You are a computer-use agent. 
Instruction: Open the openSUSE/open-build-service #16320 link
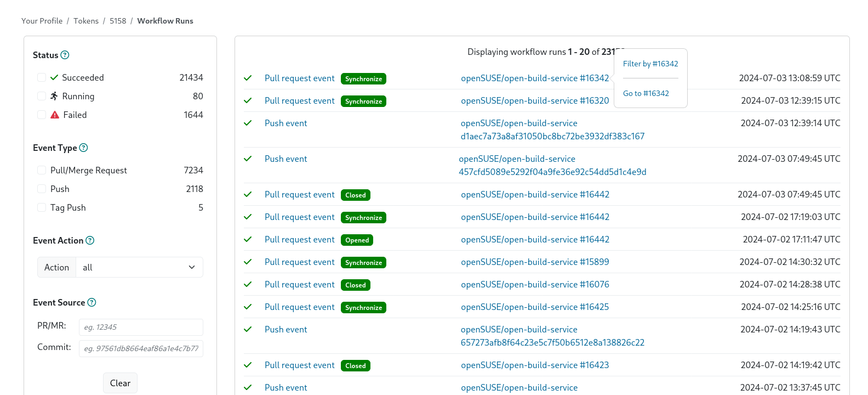coord(534,100)
